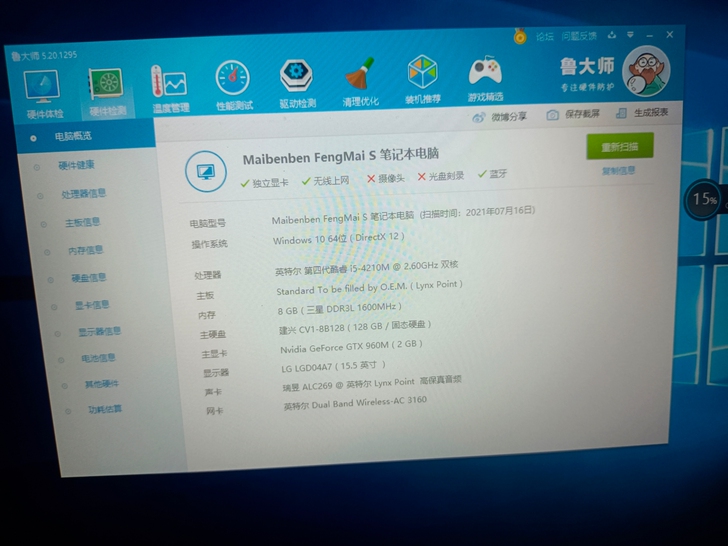This screenshot has width=728, height=546.
Task: Select 电池信息 in sidebar
Action: click(98, 358)
